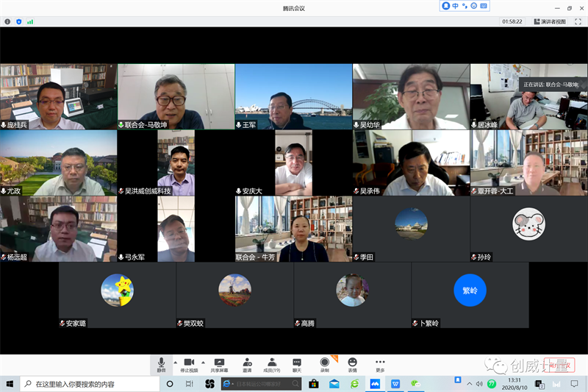The height and width of the screenshot is (392, 588).
Task: Open the 表情 emoji reactions
Action: coord(353,363)
